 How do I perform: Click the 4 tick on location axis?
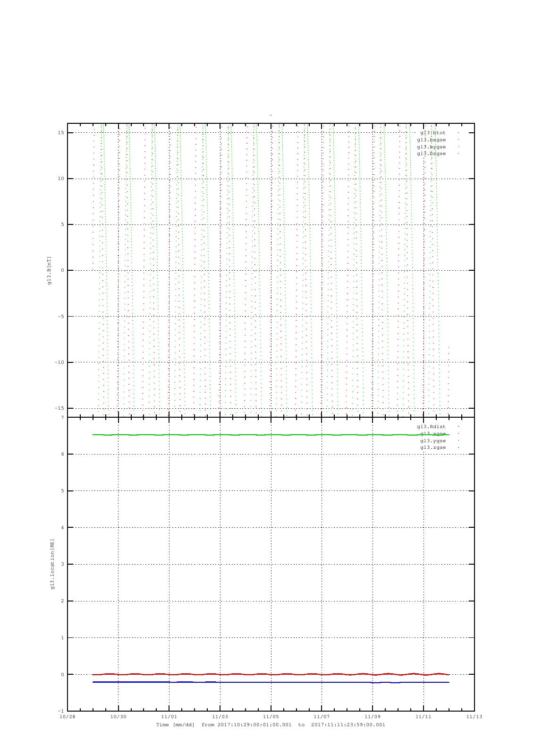pyautogui.click(x=62, y=528)
